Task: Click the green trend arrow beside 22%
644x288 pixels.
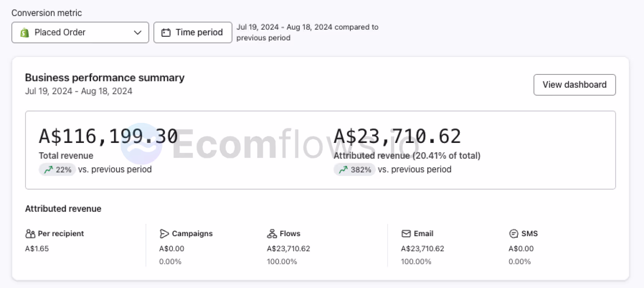Action: tap(49, 170)
